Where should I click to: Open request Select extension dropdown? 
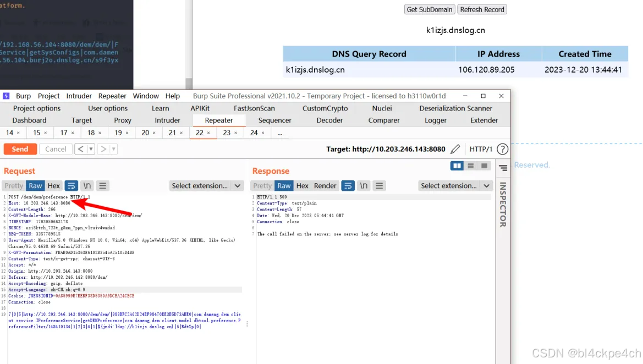(x=206, y=186)
